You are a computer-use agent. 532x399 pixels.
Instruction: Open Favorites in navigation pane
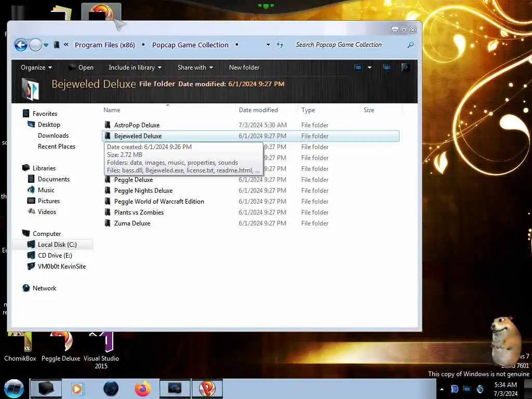pos(45,114)
